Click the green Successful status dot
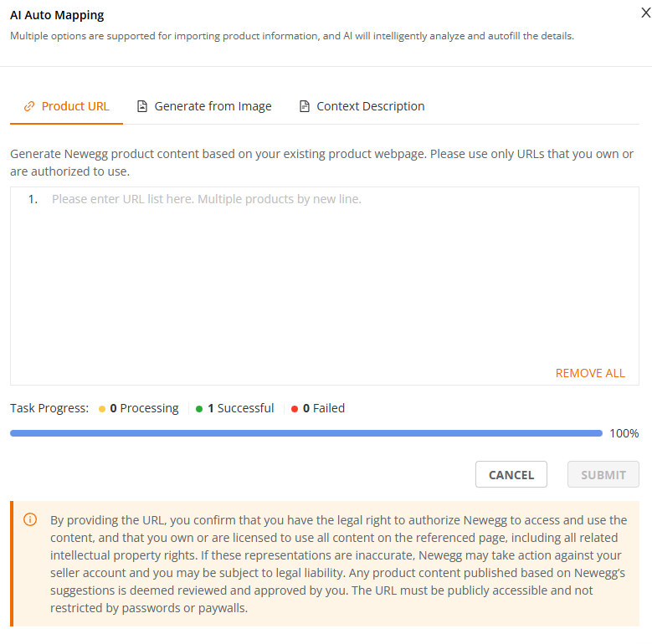Viewport: 652px width, 644px height. pyautogui.click(x=199, y=409)
